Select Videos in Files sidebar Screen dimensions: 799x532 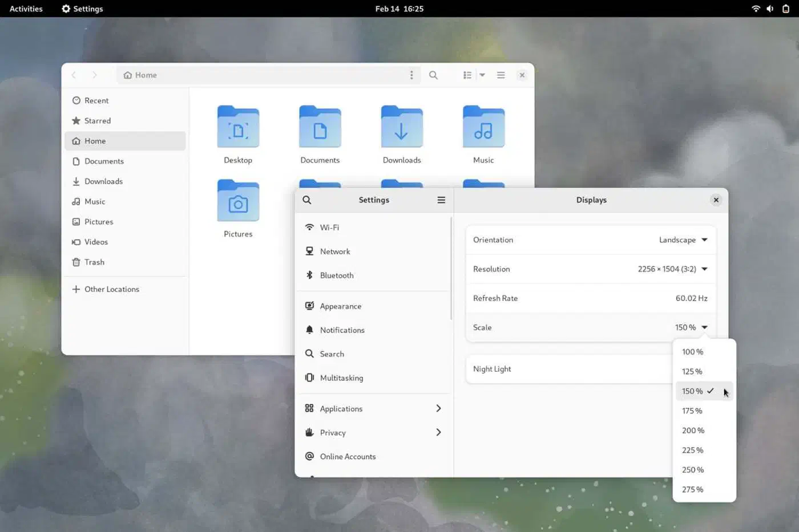click(125, 242)
